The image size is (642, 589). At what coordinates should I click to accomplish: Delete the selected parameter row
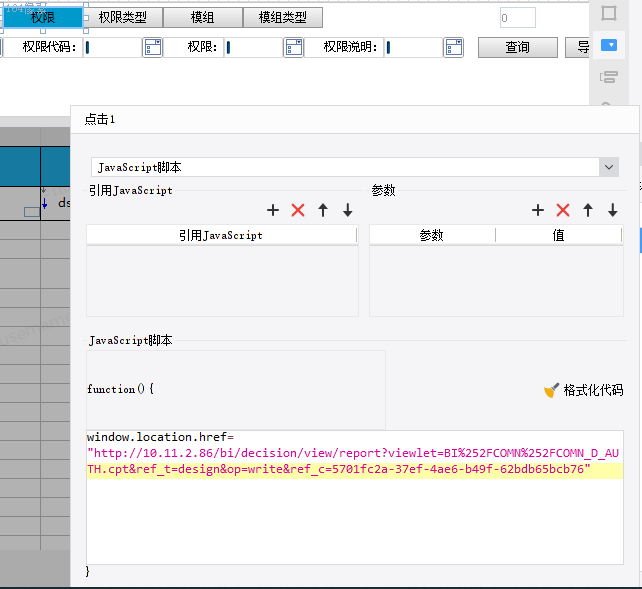pos(563,210)
